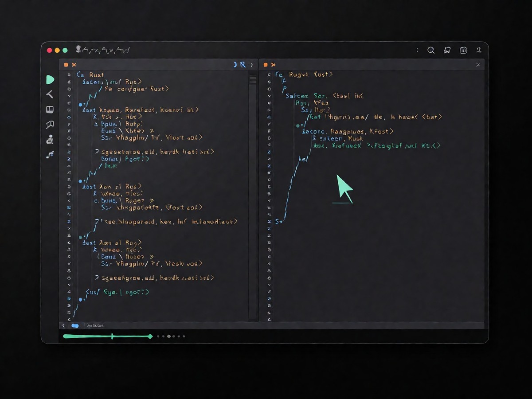Click the green run arrow in the sidebar
The height and width of the screenshot is (399, 532).
[50, 80]
